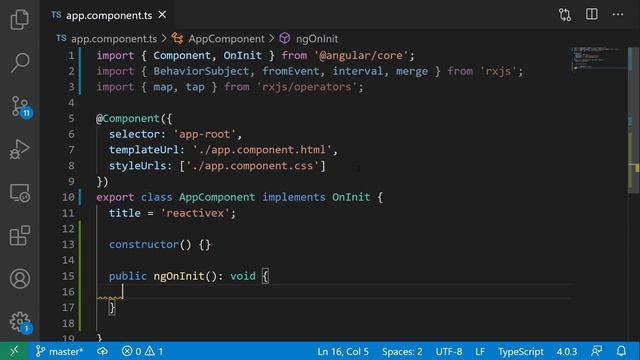Open Source Control view with 11 changes

20,107
